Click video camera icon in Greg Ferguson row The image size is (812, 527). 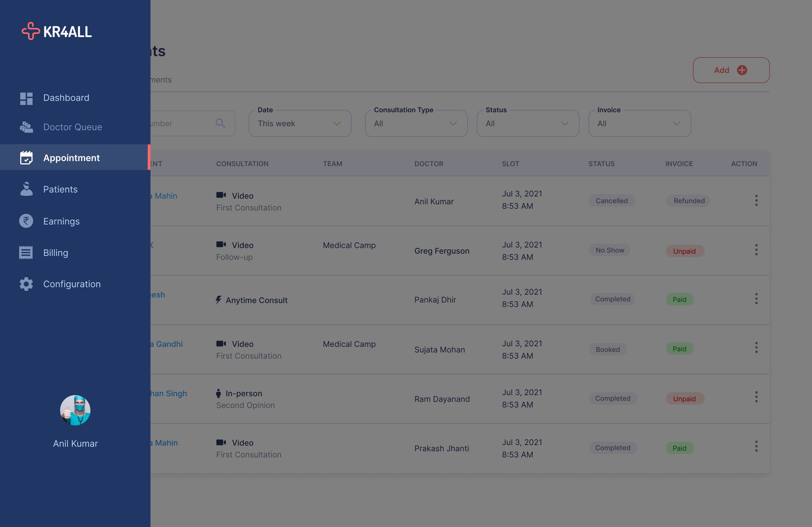[x=221, y=244]
